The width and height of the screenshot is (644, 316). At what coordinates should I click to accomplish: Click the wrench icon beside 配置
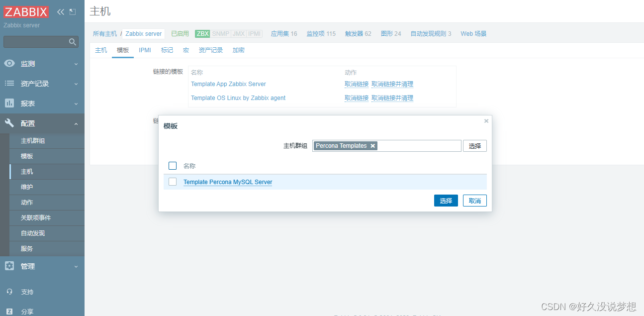(x=9, y=123)
